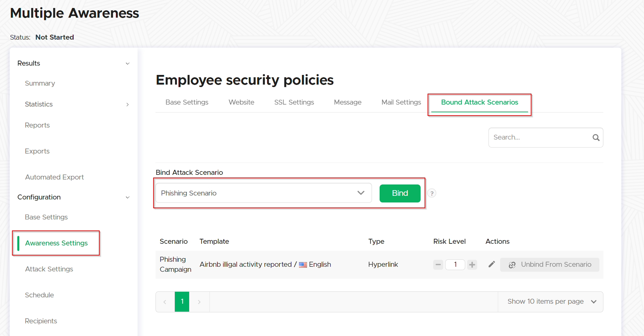Image resolution: width=644 pixels, height=336 pixels.
Task: Select the Bound Attack Scenarios tab
Action: (480, 102)
